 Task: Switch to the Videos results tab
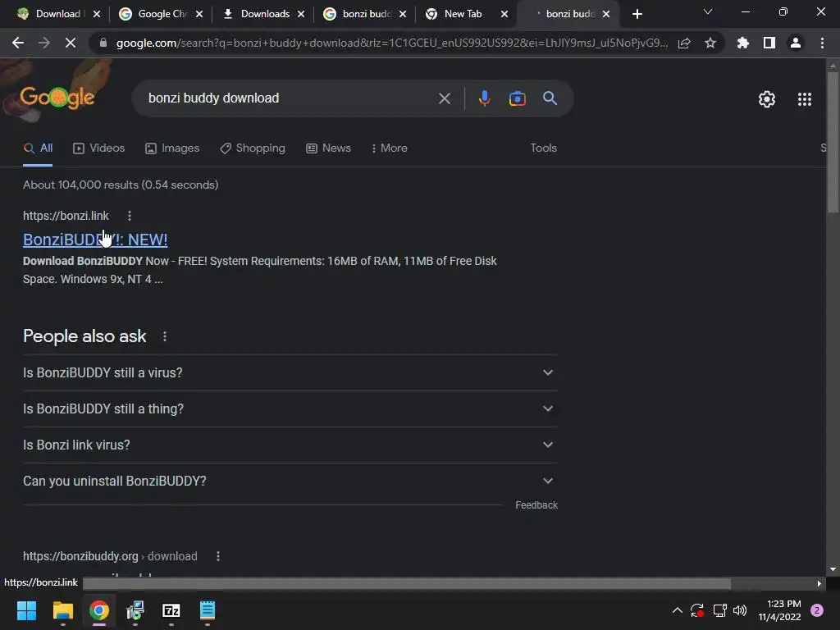click(x=98, y=148)
